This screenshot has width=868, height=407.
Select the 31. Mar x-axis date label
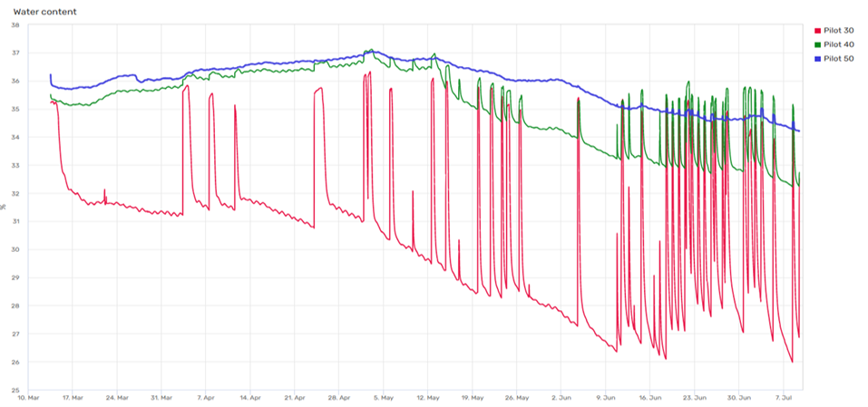click(160, 397)
